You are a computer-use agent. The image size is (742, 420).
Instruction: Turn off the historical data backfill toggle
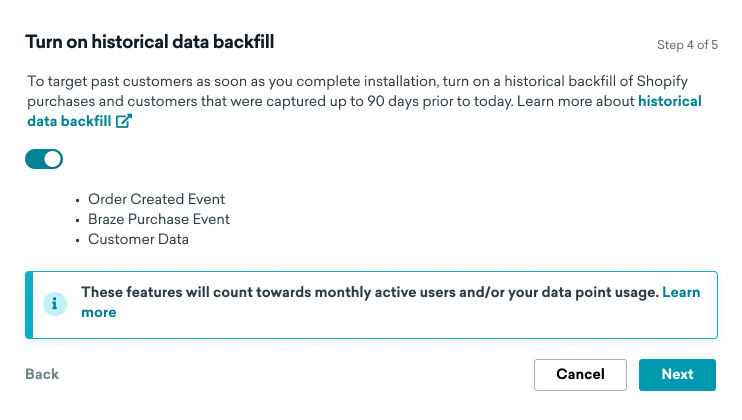pos(44,159)
